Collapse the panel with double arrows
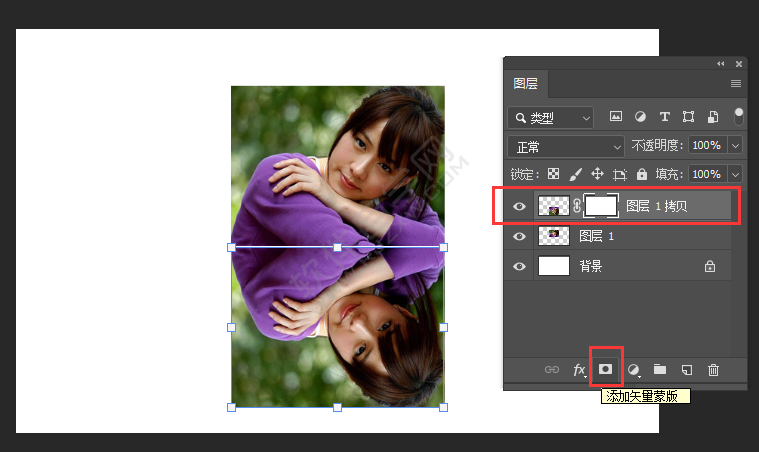The height and width of the screenshot is (452, 759). click(x=721, y=63)
